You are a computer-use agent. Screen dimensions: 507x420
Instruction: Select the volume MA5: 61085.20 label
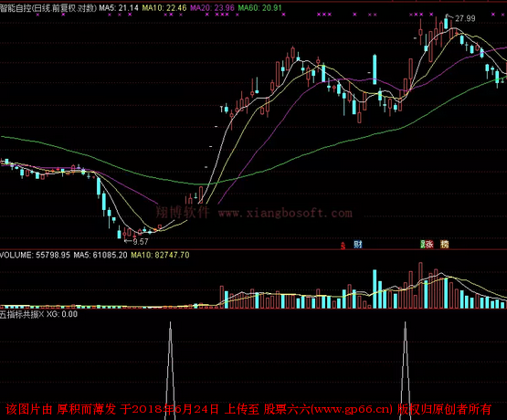[x=100, y=255]
